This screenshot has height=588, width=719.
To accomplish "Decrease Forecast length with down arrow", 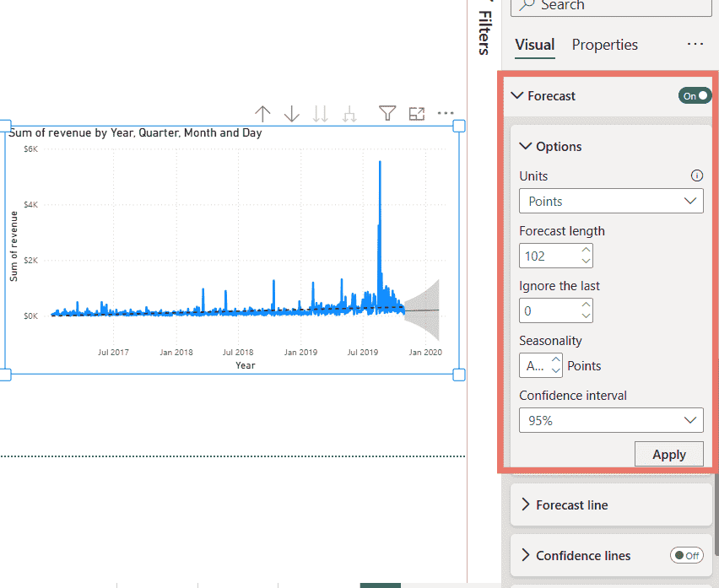I will point(586,262).
